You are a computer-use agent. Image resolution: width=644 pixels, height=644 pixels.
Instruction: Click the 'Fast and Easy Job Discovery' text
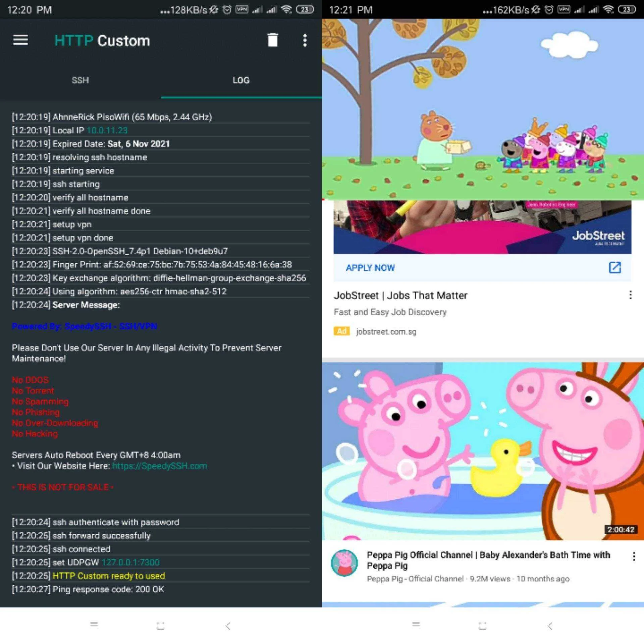click(x=390, y=312)
